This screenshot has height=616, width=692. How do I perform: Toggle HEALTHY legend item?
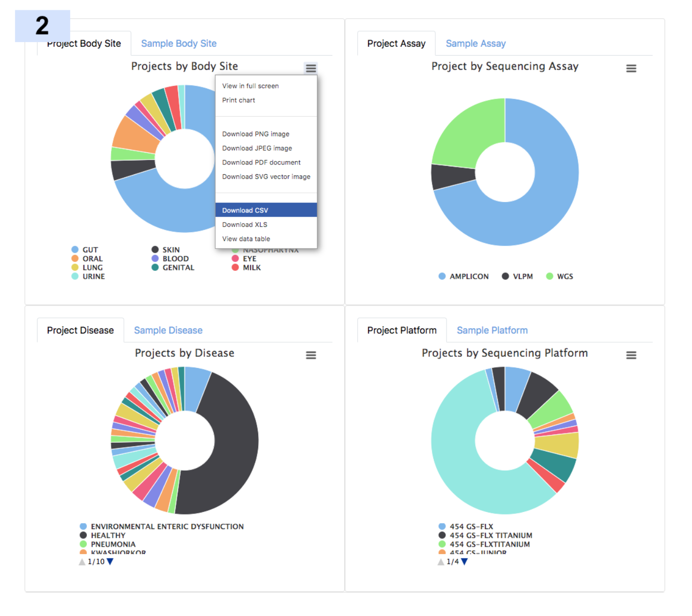[102, 535]
